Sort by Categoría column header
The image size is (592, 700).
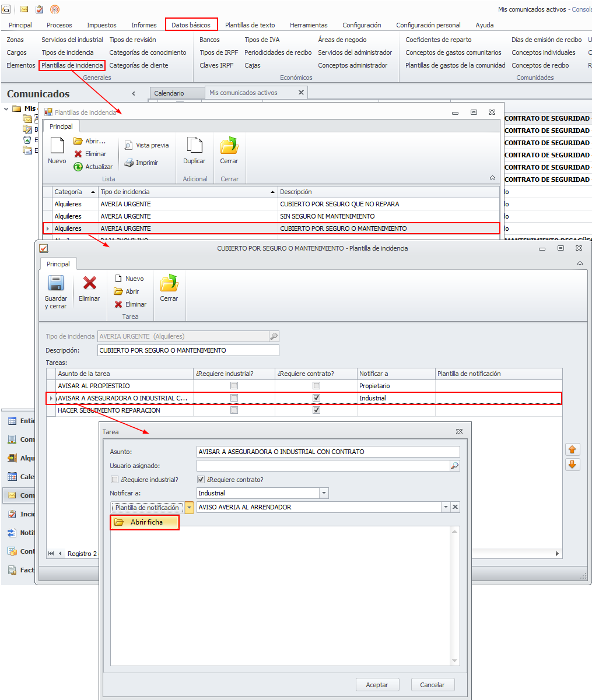tap(75, 192)
